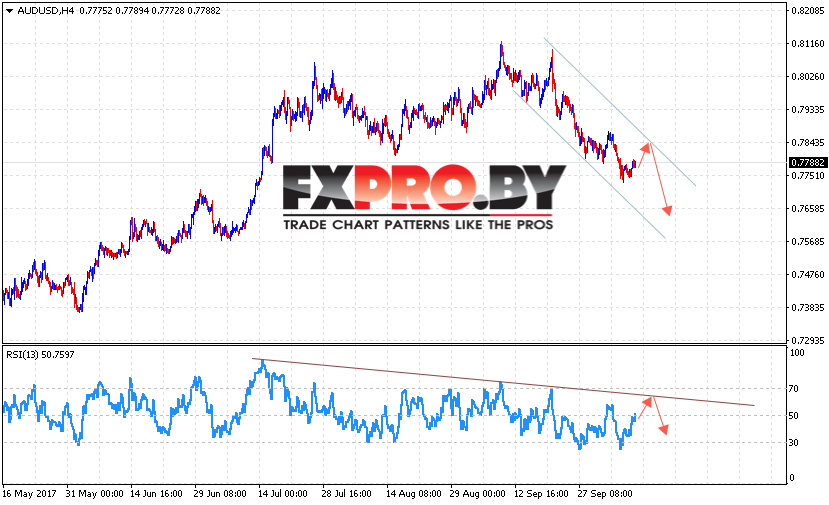Click the 29 Jun 08:00 date label
Image resolution: width=829 pixels, height=505 pixels.
pos(220,494)
